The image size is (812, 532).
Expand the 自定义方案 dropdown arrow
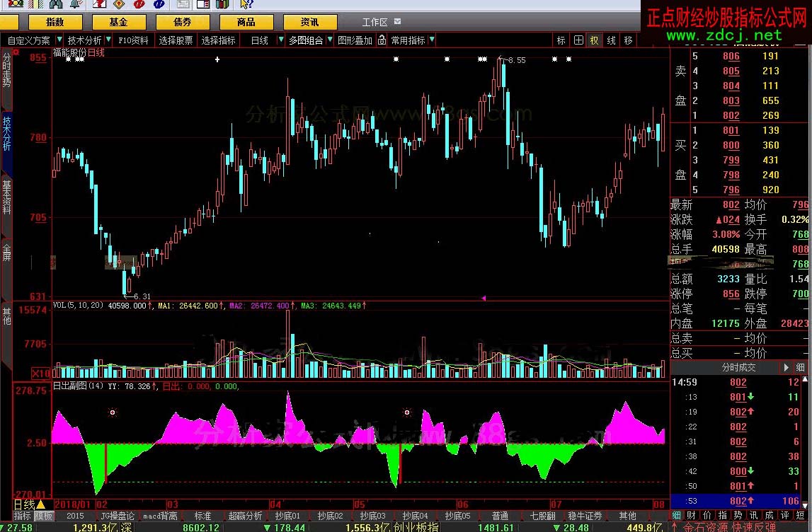click(x=59, y=40)
